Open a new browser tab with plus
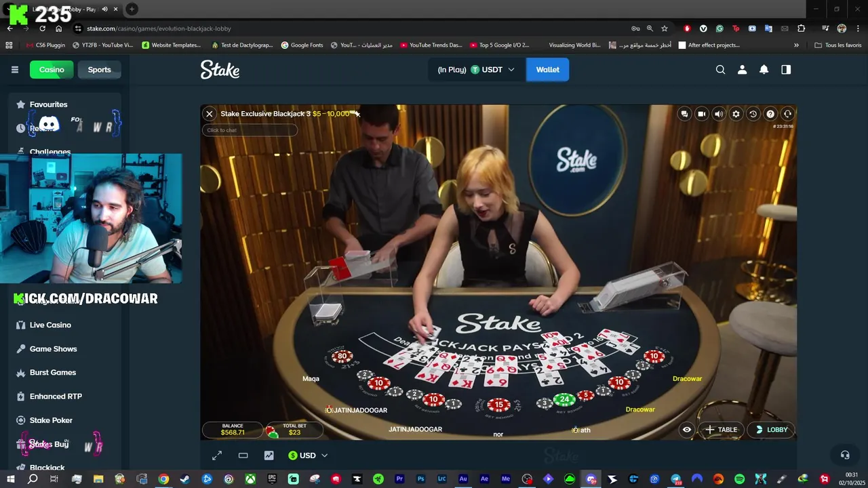 pos(132,9)
